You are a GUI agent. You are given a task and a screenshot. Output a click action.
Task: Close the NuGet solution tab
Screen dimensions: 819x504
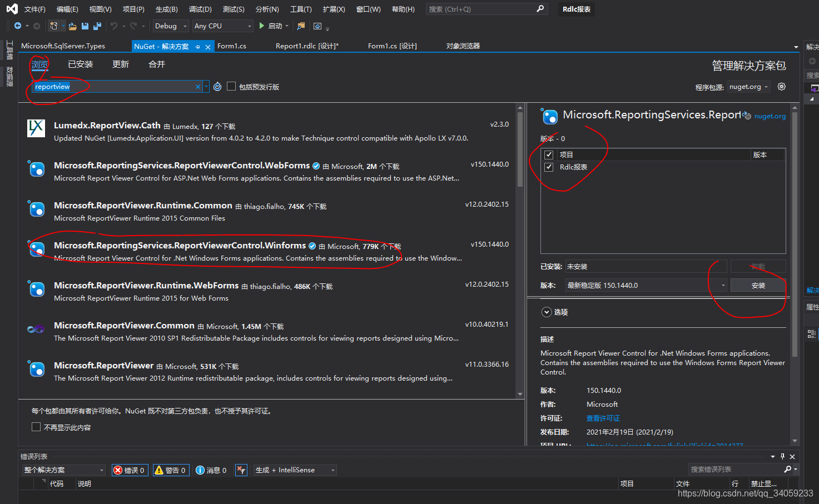[208, 47]
